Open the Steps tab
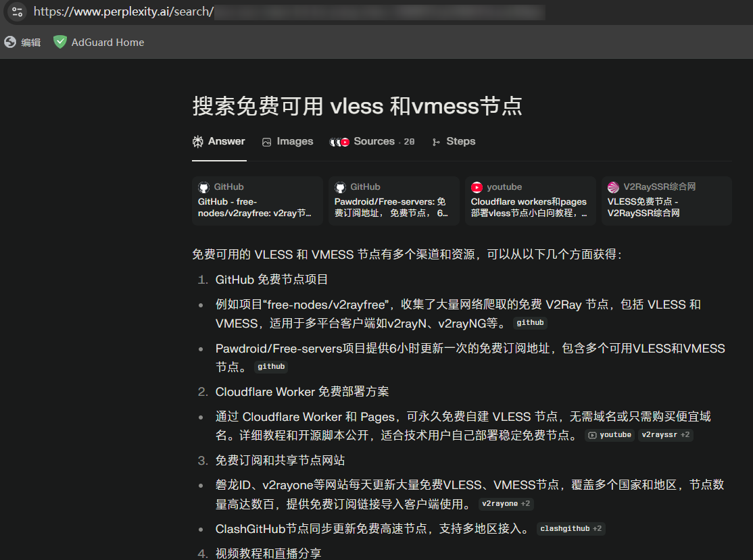 454,142
